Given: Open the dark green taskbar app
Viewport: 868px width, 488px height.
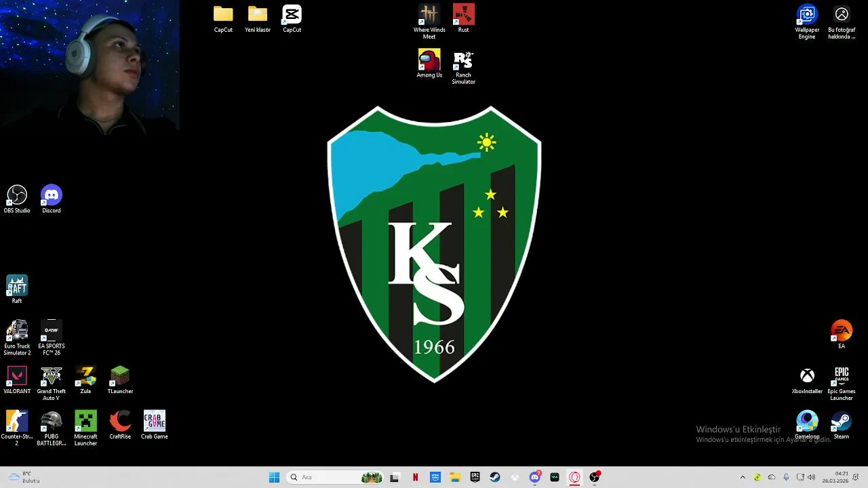Looking at the screenshot, I should 555,477.
